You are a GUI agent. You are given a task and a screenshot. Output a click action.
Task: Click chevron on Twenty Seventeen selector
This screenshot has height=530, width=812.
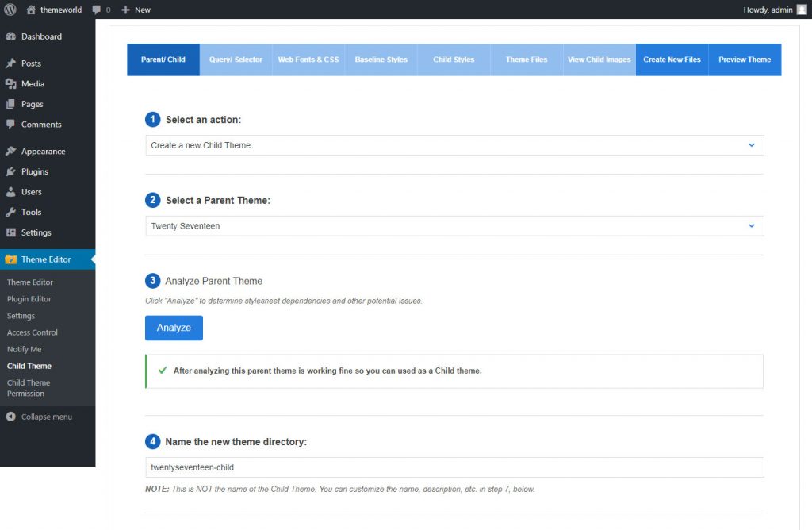[752, 226]
